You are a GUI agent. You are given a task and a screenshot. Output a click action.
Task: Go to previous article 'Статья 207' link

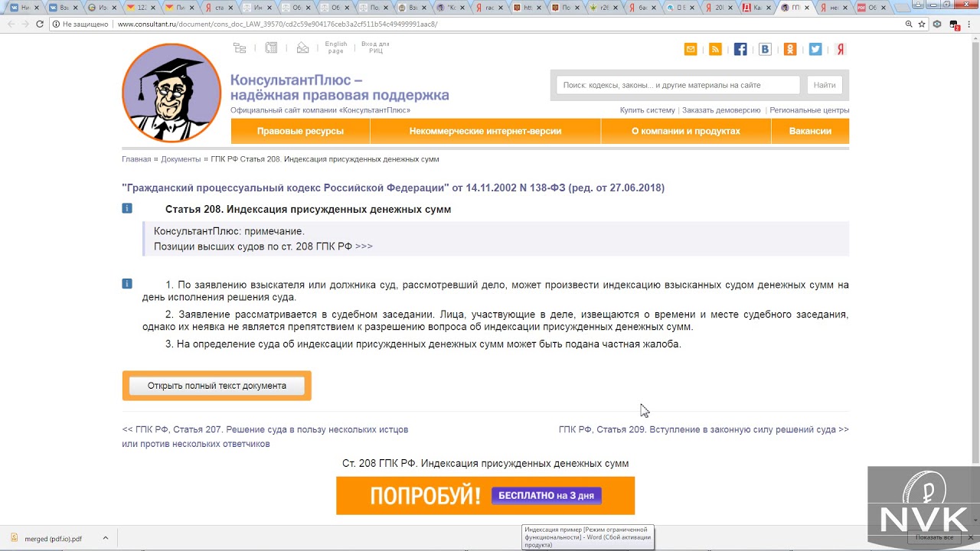pyautogui.click(x=265, y=436)
